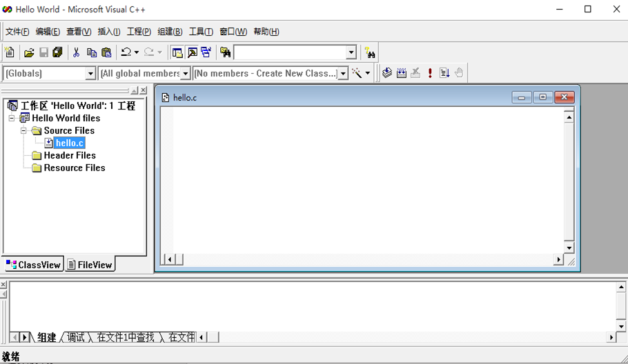Viewport: 628px width, 364px height.
Task: Select the Resource Files folder
Action: point(75,168)
